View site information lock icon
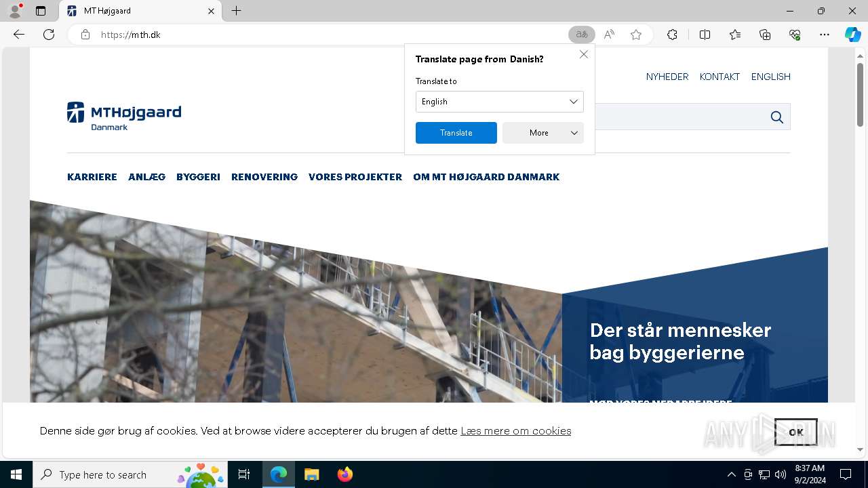This screenshot has height=488, width=868. [85, 35]
